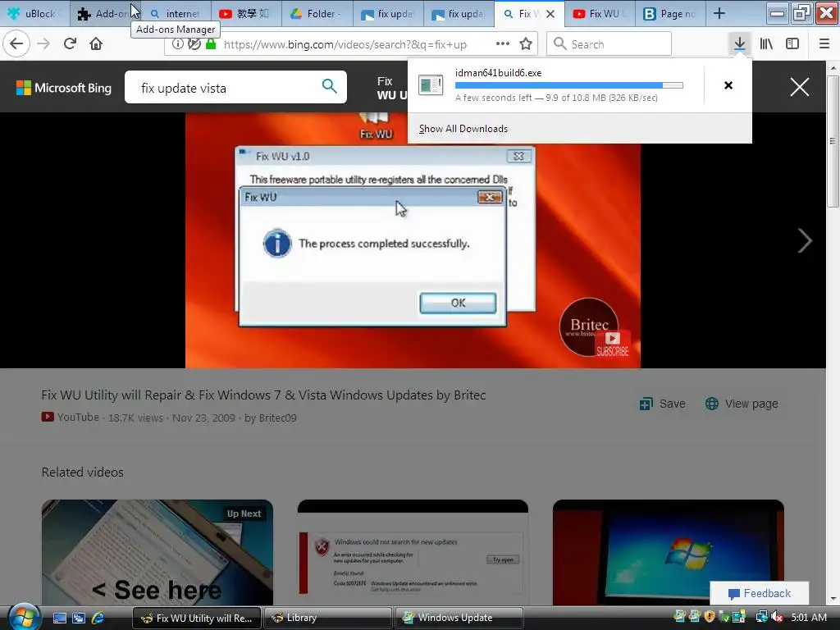The width and height of the screenshot is (840, 630).
Task: Click the Fix WU Utility taskbar button
Action: pos(196,618)
